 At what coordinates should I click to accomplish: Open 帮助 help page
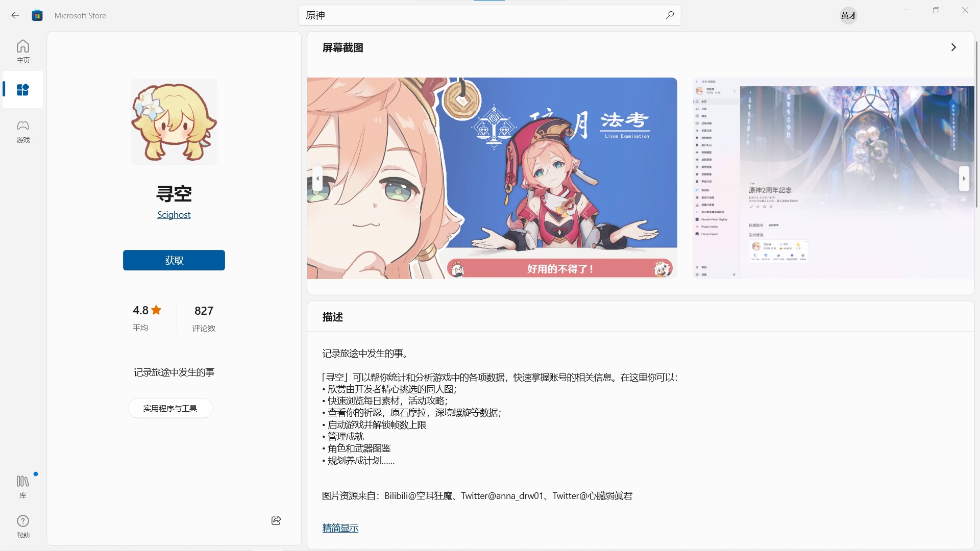(23, 527)
